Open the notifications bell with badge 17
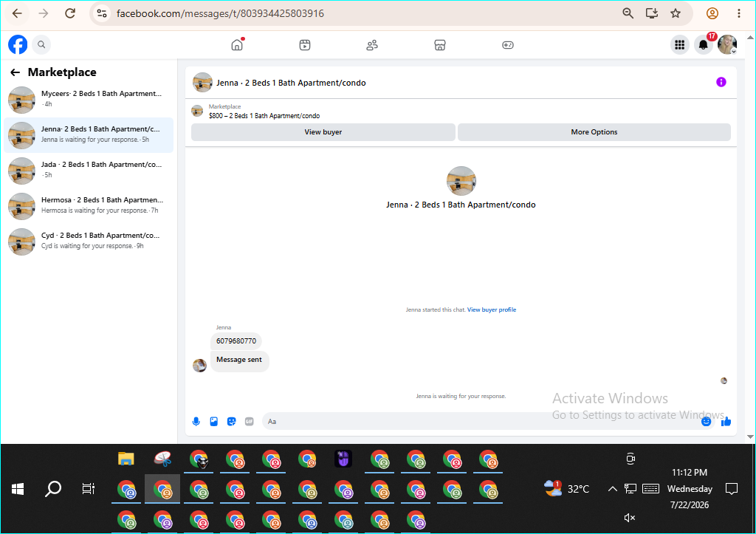Viewport: 756px width, 534px height. tap(704, 45)
